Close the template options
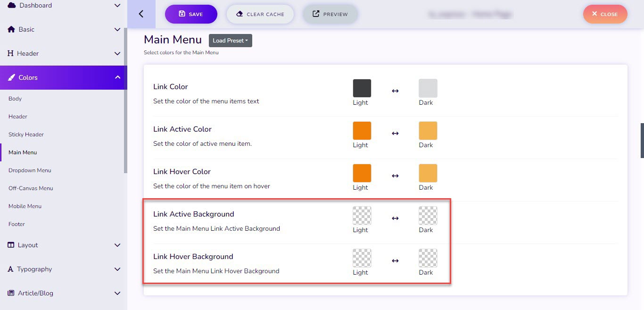The image size is (644, 310). [x=605, y=14]
